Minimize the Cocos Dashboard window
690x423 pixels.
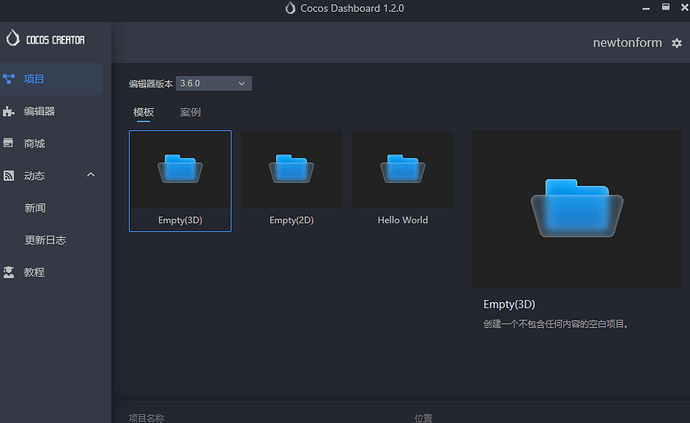click(x=646, y=8)
